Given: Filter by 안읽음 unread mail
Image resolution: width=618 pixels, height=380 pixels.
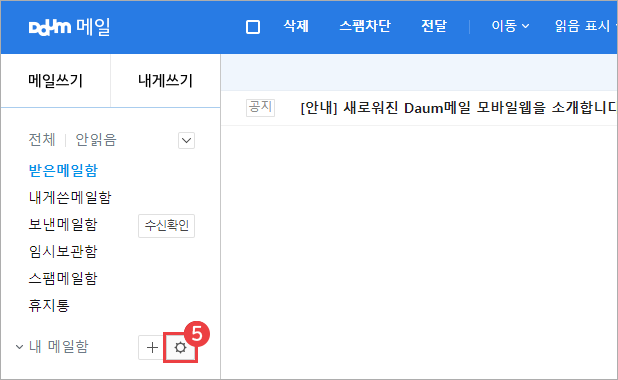Looking at the screenshot, I should click(x=96, y=140).
